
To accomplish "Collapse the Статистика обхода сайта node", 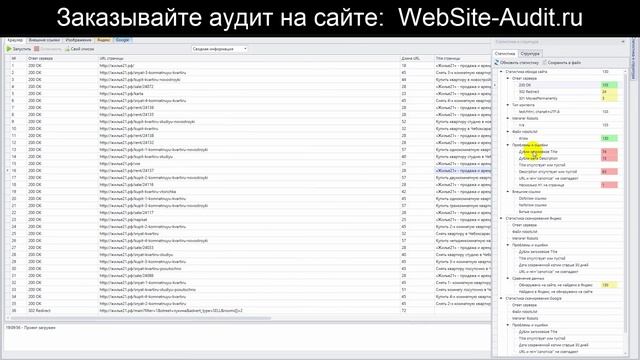I will (502, 71).
